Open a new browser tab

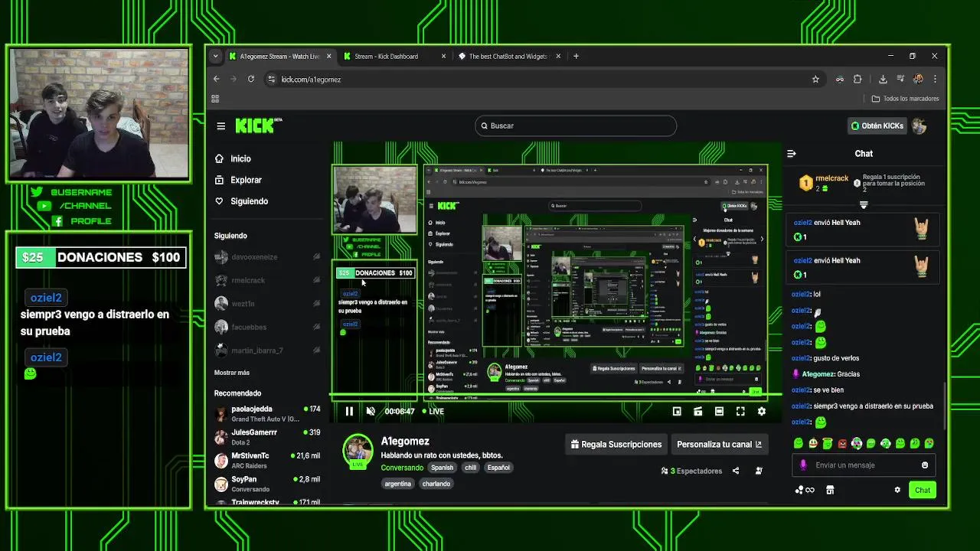pyautogui.click(x=577, y=56)
